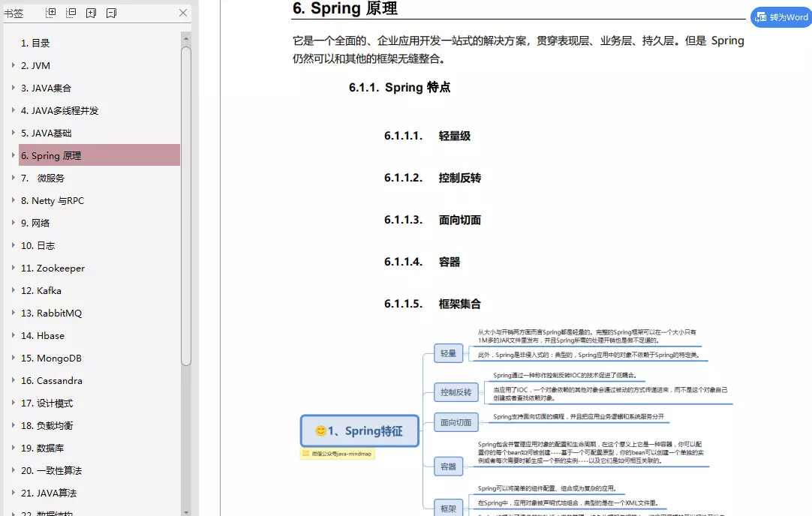
Task: Expand the 15. MongoDB bookmark arrow
Action: click(13, 358)
